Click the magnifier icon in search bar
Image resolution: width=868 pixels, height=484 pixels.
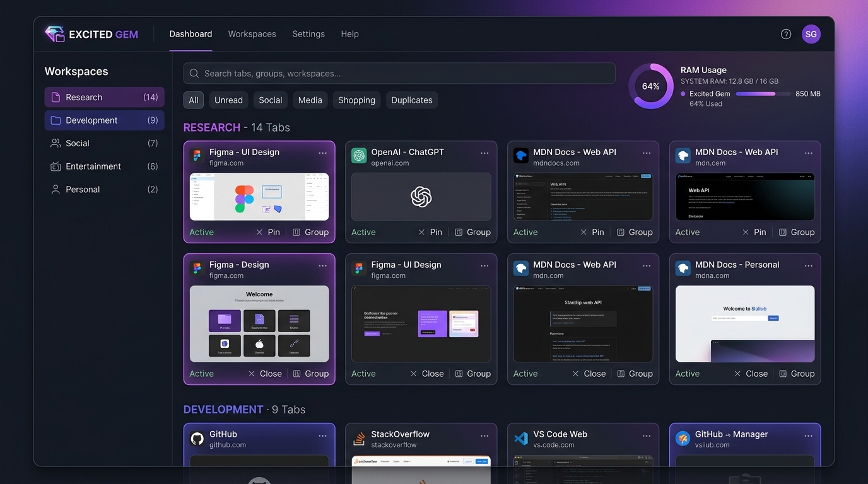194,74
